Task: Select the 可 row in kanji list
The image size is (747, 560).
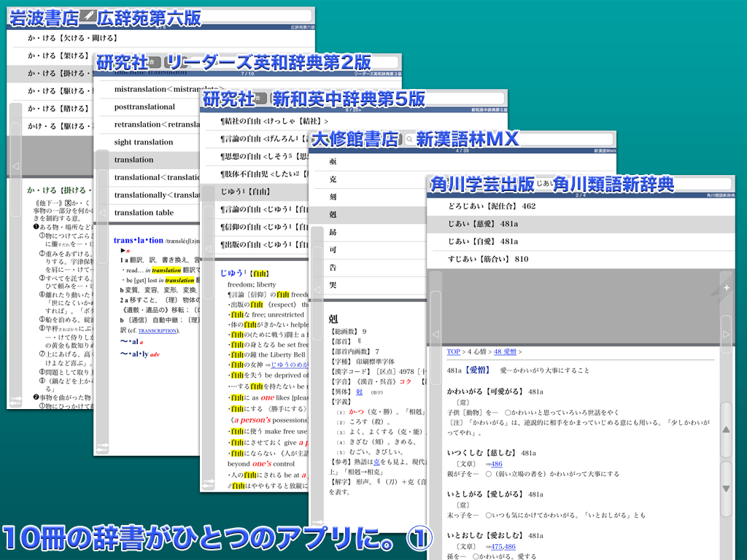Action: click(x=368, y=249)
